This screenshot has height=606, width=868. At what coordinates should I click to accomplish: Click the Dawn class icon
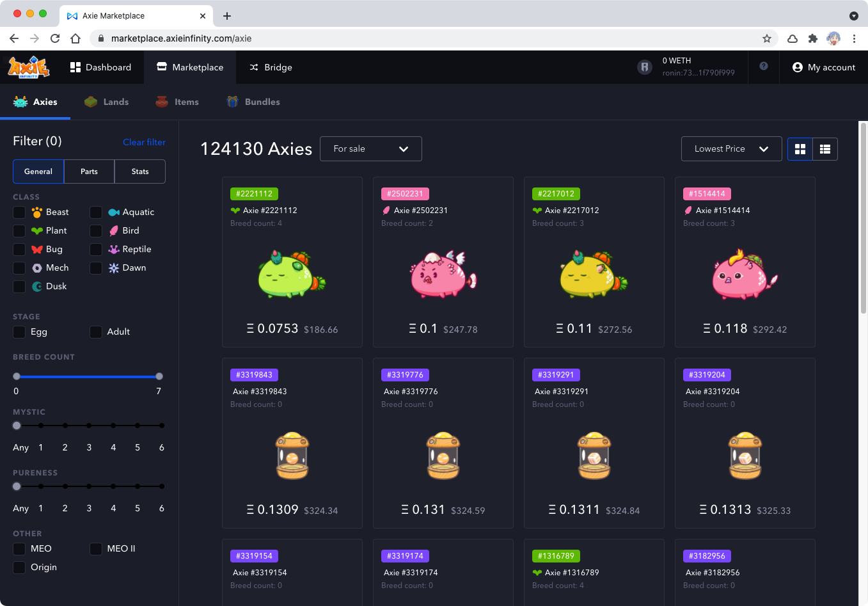[114, 267]
